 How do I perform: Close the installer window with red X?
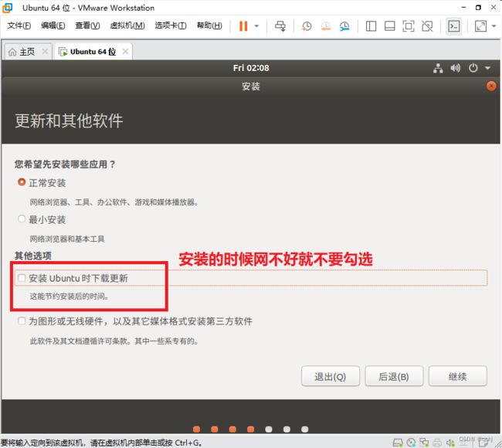click(x=491, y=86)
